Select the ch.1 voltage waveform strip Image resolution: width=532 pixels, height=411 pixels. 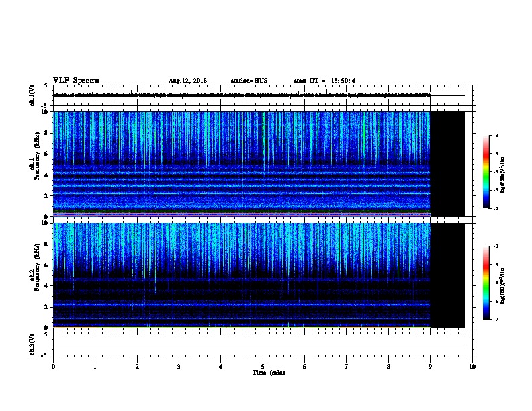tap(263, 95)
